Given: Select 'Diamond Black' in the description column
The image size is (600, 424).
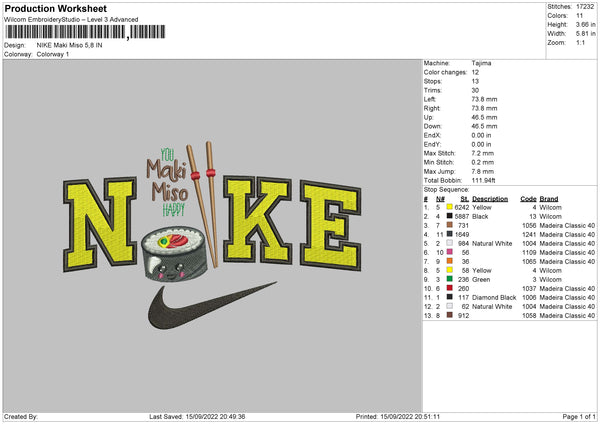Looking at the screenshot, I should 494,297.
